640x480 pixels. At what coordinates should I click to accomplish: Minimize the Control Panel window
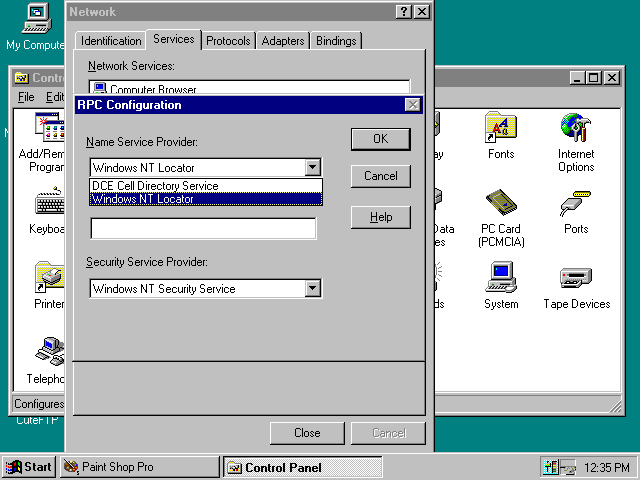(x=578, y=78)
